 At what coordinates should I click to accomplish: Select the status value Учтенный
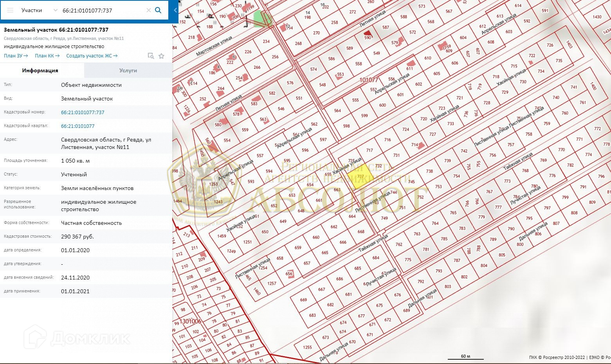click(74, 174)
